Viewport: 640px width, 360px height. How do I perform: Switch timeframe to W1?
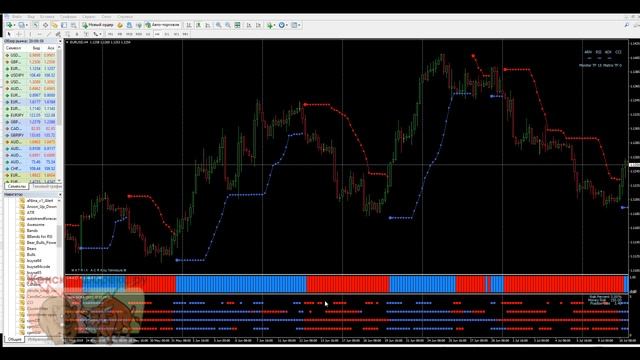pos(176,34)
